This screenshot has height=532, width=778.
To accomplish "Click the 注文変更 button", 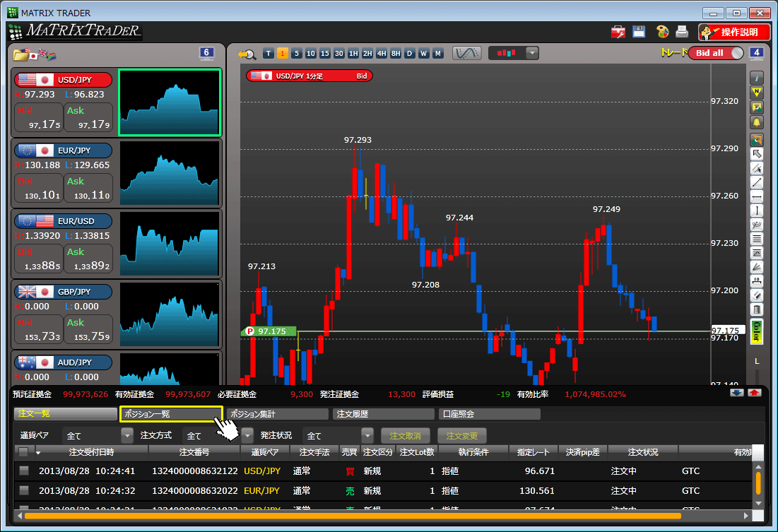I will (x=462, y=436).
